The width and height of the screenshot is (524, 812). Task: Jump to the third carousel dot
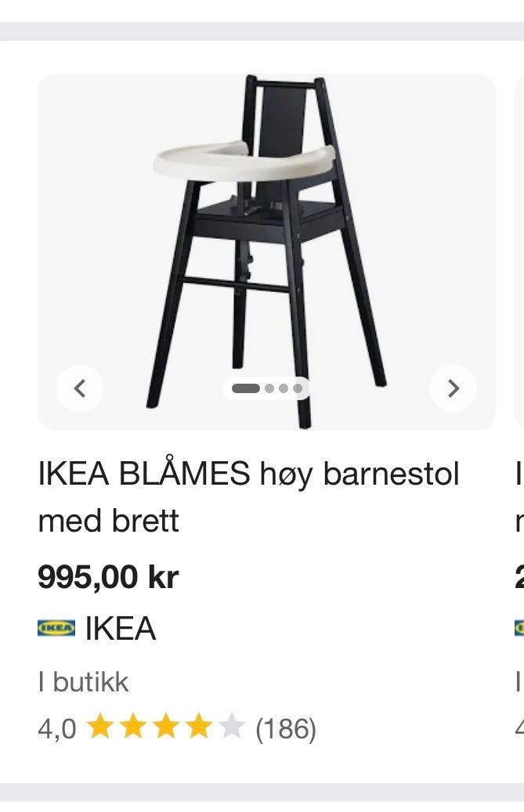coord(284,388)
